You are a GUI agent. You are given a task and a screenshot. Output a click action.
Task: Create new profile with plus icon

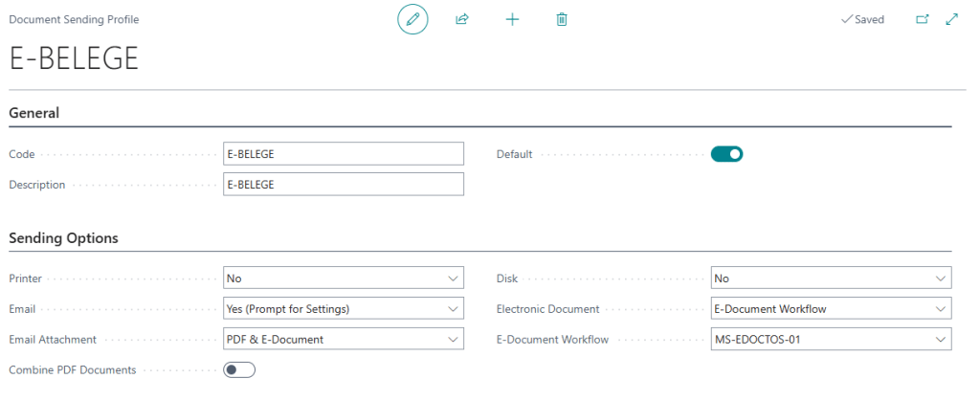(x=512, y=19)
